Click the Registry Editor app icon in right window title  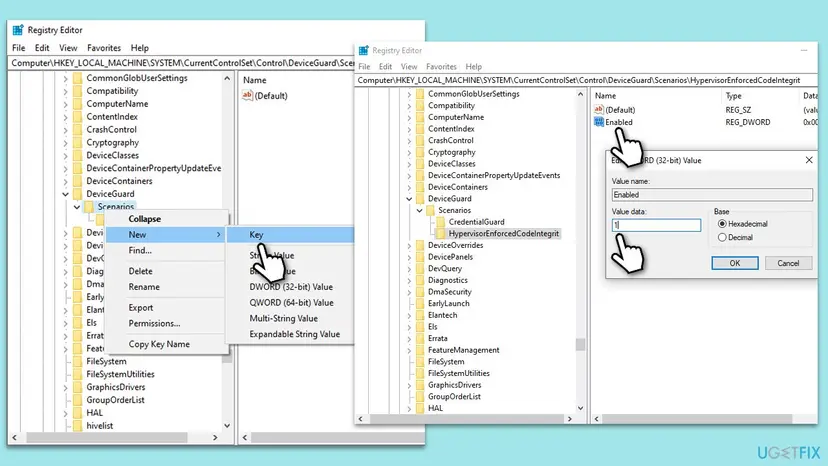[x=363, y=50]
